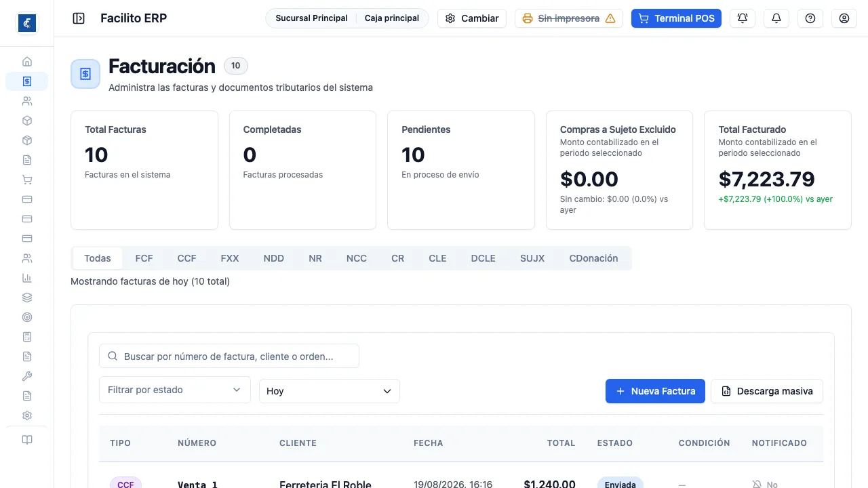This screenshot has height=488, width=868.
Task: Open the book documentation icon in sidebar
Action: click(27, 440)
